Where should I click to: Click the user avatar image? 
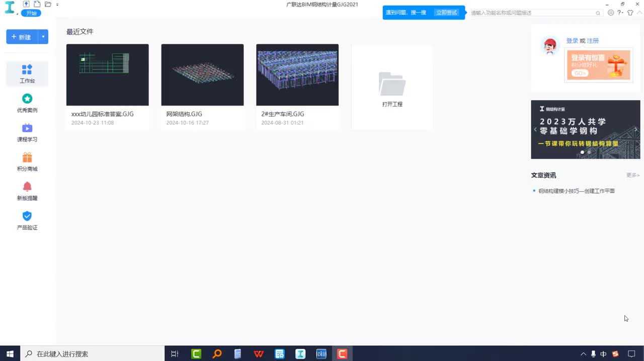[x=550, y=46]
